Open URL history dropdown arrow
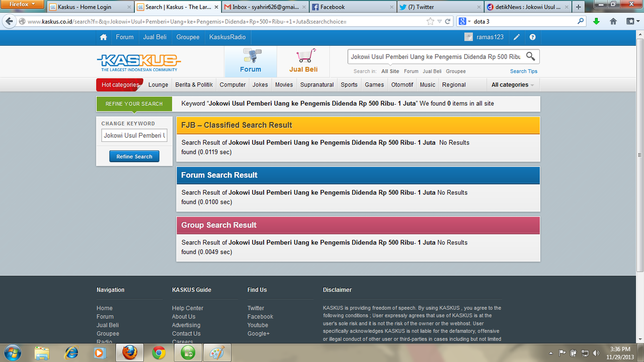This screenshot has height=362, width=644. [439, 22]
